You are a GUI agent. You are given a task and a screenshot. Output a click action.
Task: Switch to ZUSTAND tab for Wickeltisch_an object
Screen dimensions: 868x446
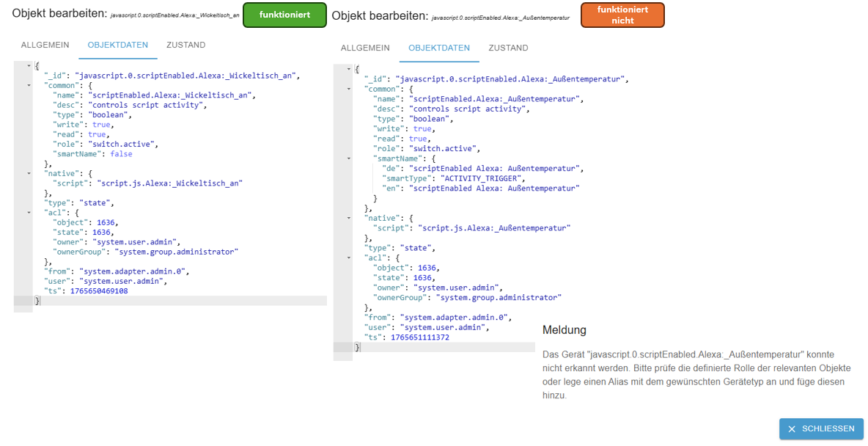[185, 45]
